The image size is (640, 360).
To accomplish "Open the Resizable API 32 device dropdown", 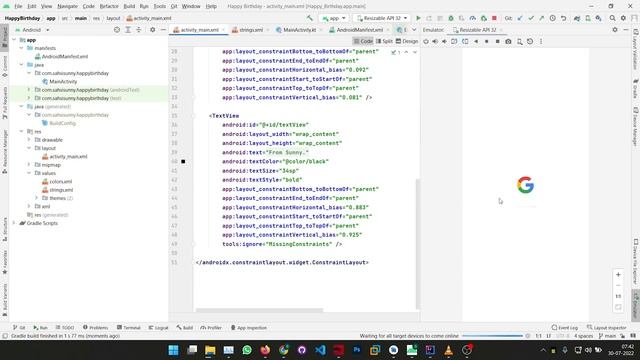I will coord(382,18).
